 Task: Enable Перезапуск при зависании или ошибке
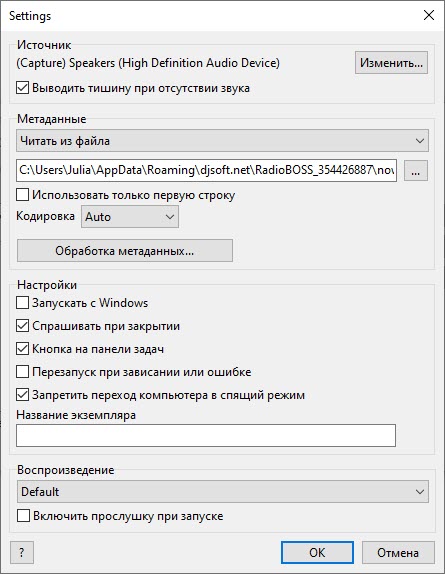(22, 372)
